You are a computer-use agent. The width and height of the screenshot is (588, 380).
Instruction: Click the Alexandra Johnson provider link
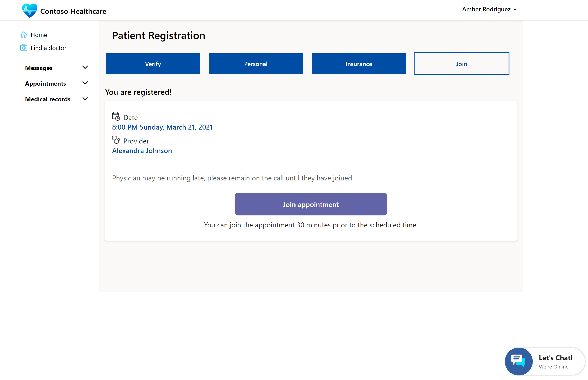142,150
